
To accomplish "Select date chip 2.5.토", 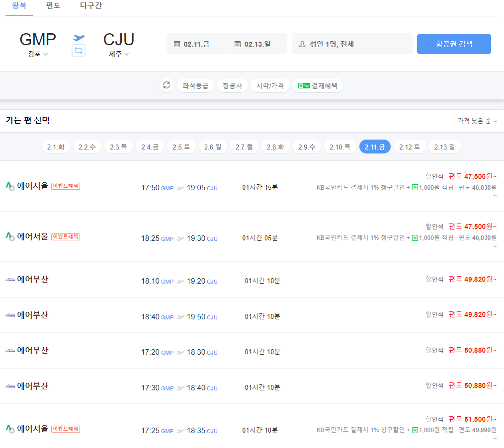I will tap(181, 147).
